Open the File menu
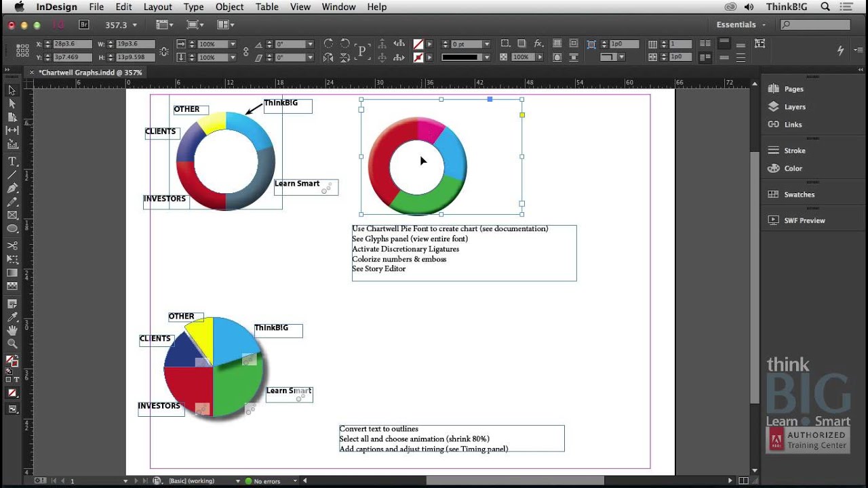 pyautogui.click(x=96, y=7)
